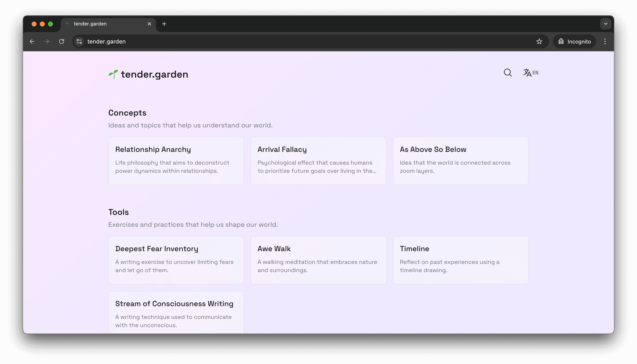Click 'A writing exercise to uncover' text
Image resolution: width=637 pixels, height=364 pixels.
(174, 266)
